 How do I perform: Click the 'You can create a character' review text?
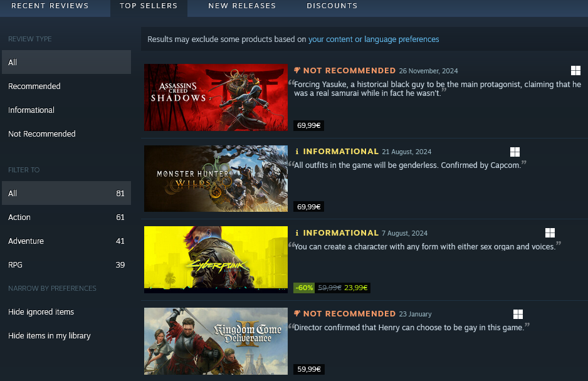pos(425,246)
